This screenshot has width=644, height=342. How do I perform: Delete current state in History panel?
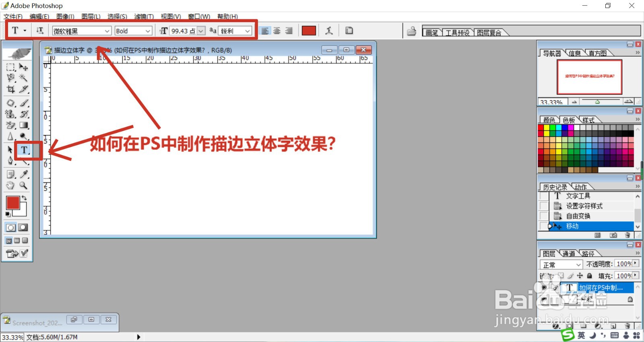coord(627,235)
